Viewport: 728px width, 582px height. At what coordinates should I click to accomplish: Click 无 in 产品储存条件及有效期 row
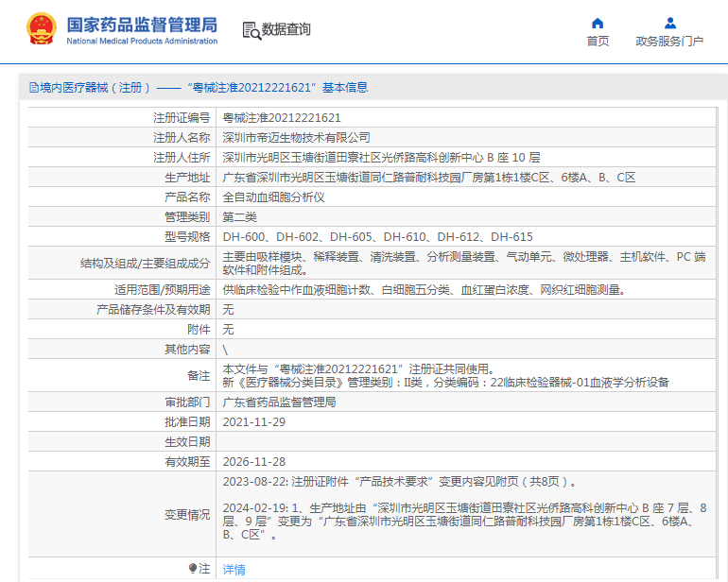[x=228, y=310]
